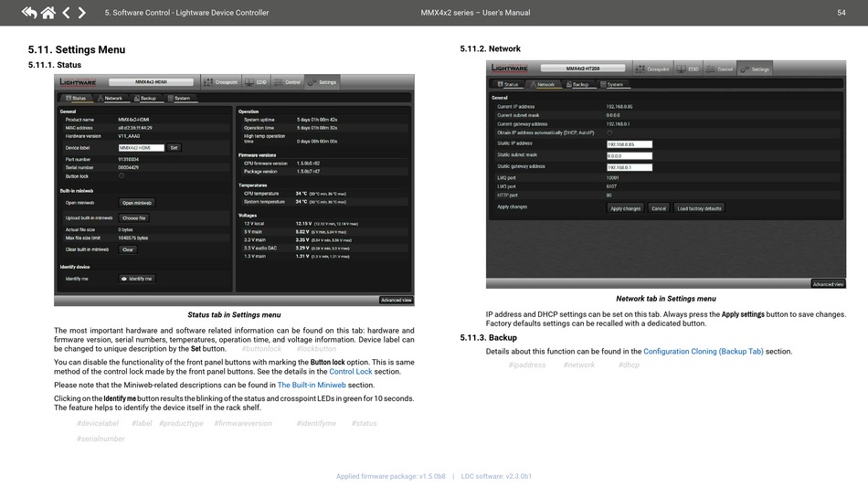The height and width of the screenshot is (487, 868).
Task: Follow the Control Lock link
Action: [351, 371]
